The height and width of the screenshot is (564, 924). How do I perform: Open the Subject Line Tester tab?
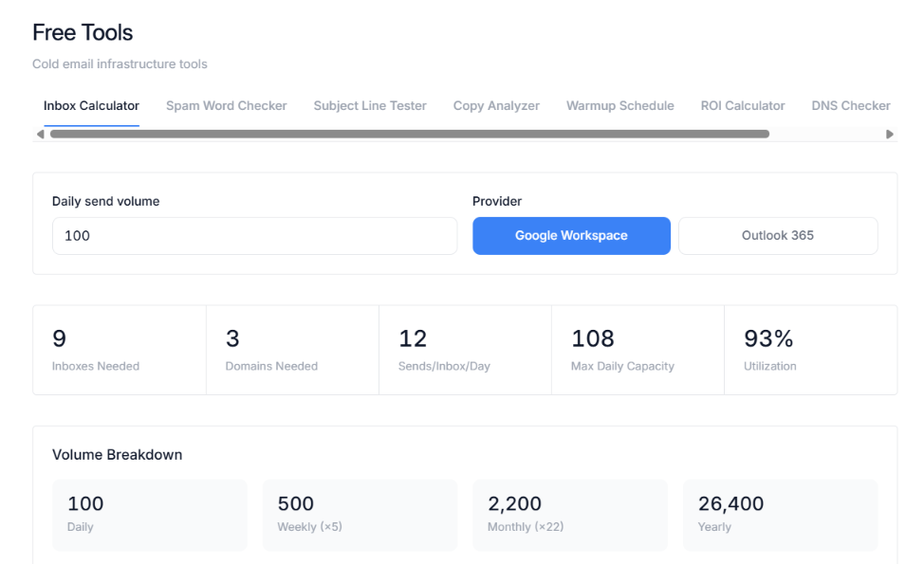(x=370, y=106)
